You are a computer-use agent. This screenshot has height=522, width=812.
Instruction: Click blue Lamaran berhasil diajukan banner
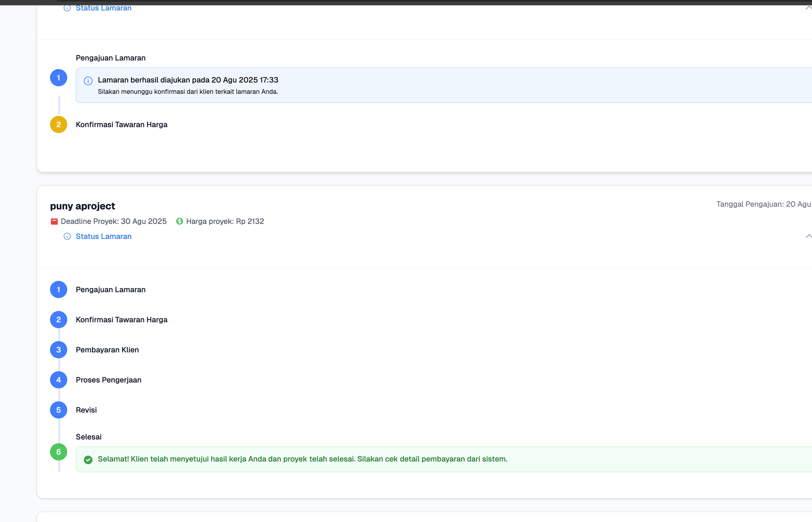click(441, 85)
